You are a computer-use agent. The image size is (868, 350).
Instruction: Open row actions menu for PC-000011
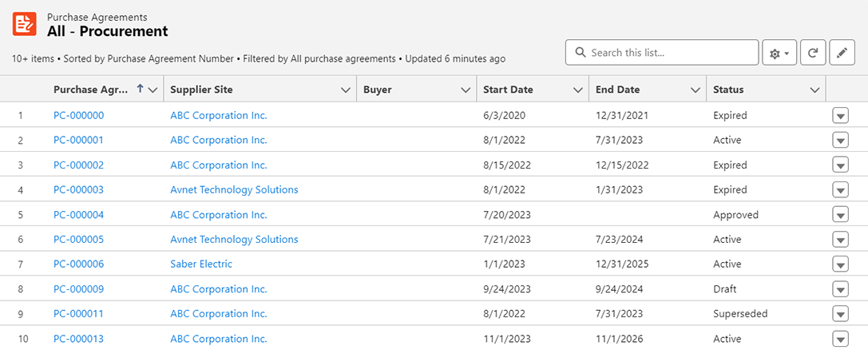pos(839,314)
